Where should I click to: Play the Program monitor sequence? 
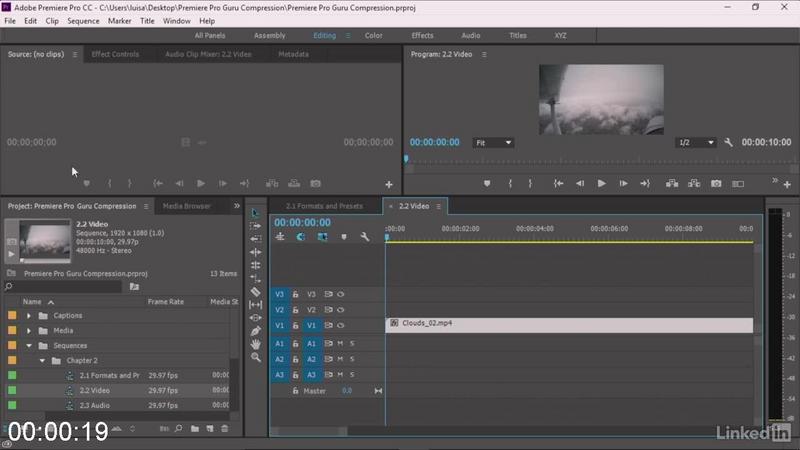[x=602, y=184]
